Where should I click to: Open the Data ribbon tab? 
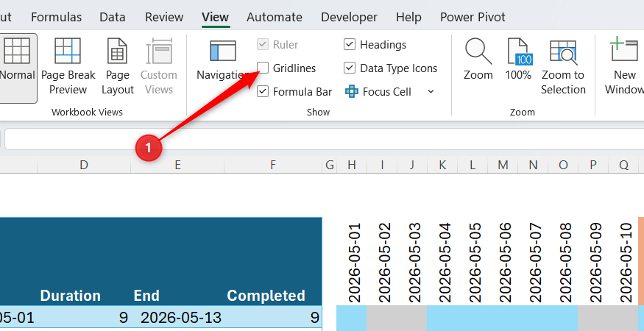[x=113, y=17]
